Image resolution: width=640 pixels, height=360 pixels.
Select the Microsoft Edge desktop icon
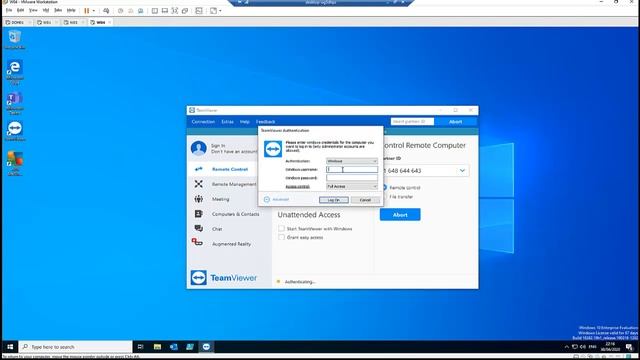(15, 72)
